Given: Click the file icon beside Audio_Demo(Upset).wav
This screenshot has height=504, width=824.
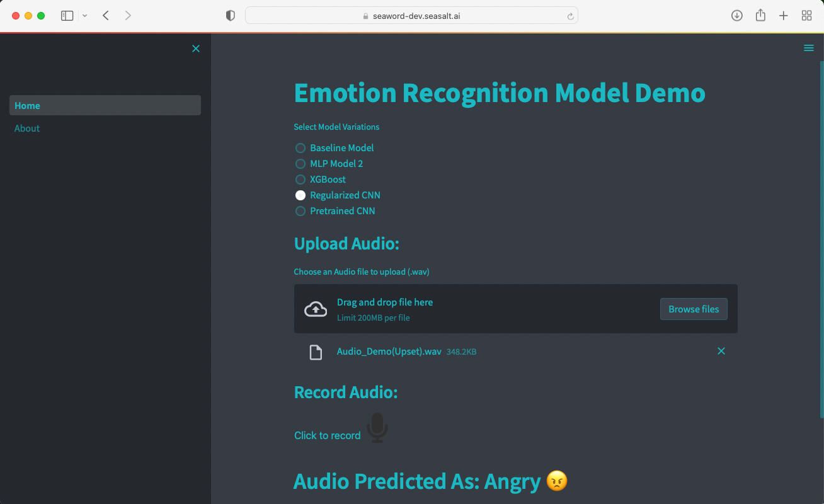Looking at the screenshot, I should tap(316, 352).
